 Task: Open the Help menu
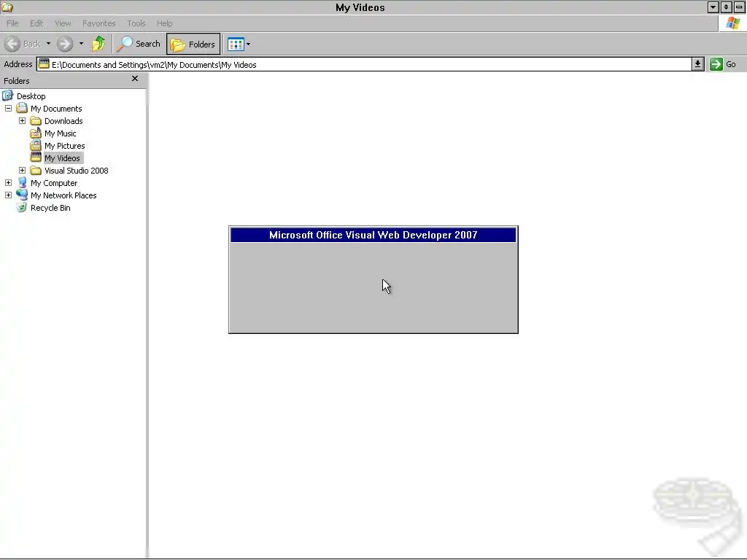point(164,23)
